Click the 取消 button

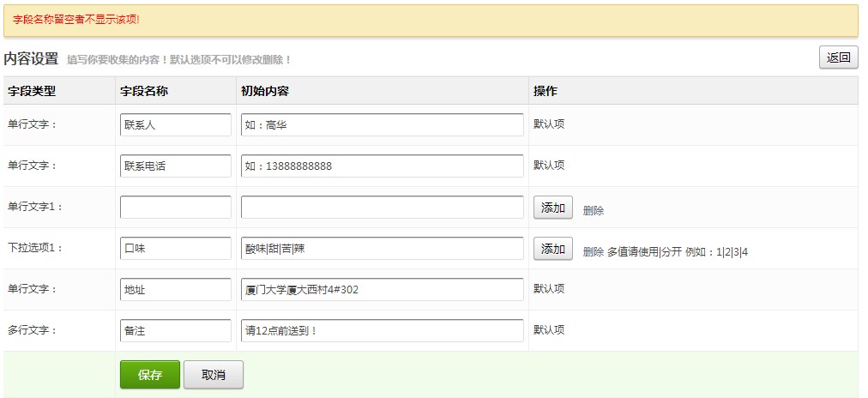(213, 375)
